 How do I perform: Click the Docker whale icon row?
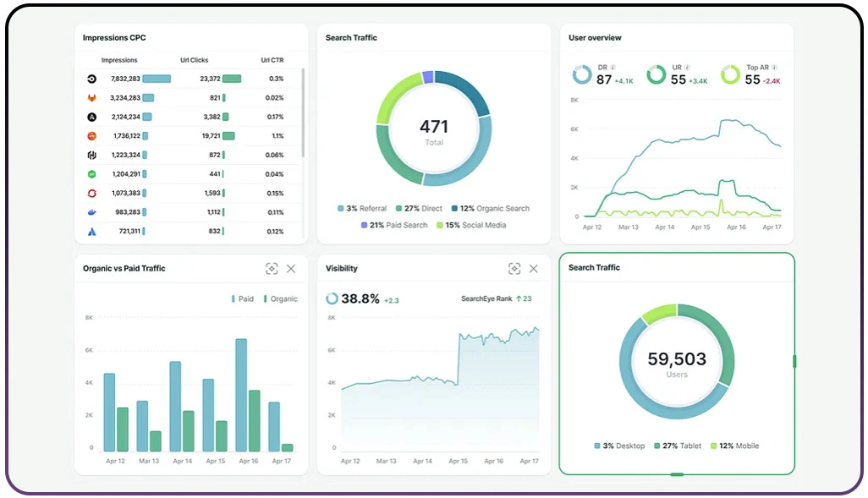91,212
